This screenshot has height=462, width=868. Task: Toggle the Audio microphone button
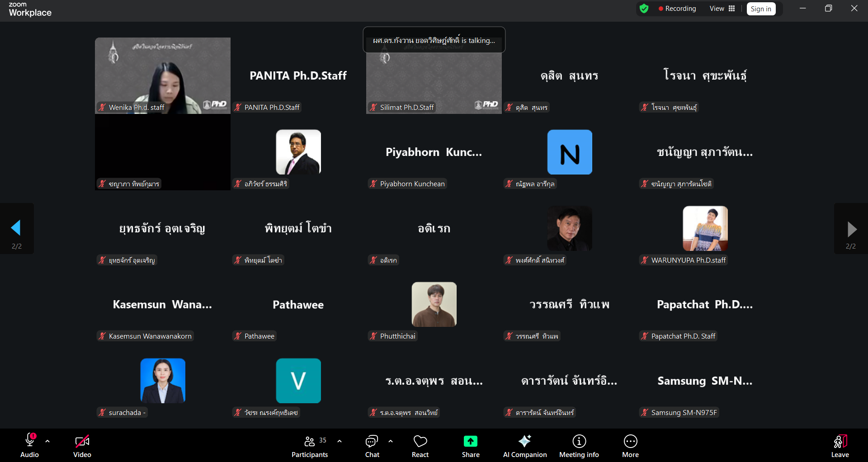point(30,446)
